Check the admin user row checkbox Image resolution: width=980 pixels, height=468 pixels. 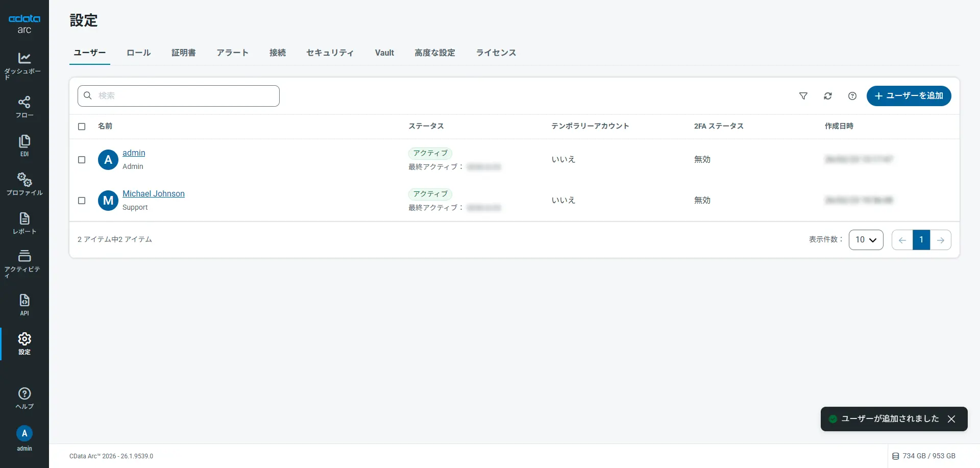click(82, 160)
